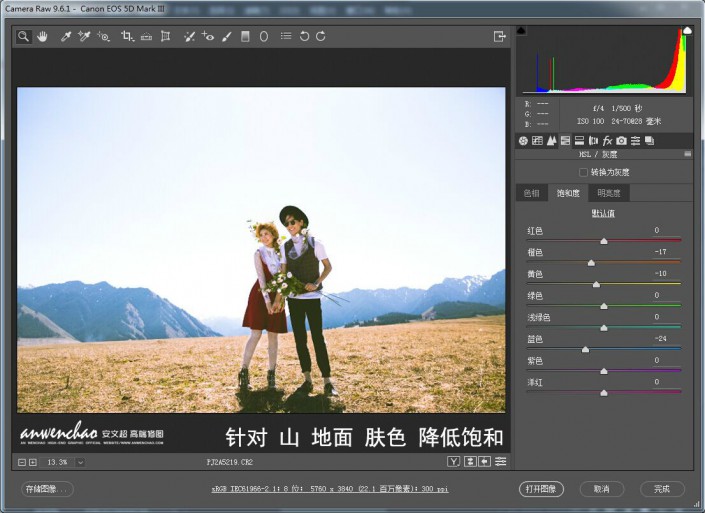Open the zoom level dropdown arrow

click(x=80, y=462)
